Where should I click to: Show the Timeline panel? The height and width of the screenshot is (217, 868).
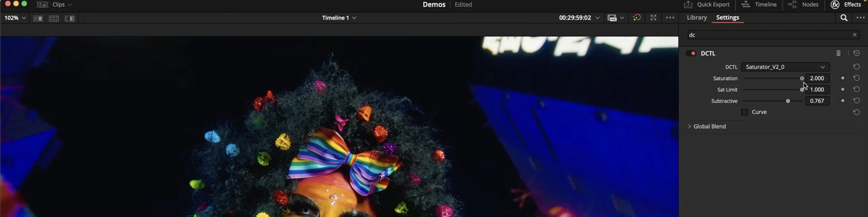pos(759,5)
